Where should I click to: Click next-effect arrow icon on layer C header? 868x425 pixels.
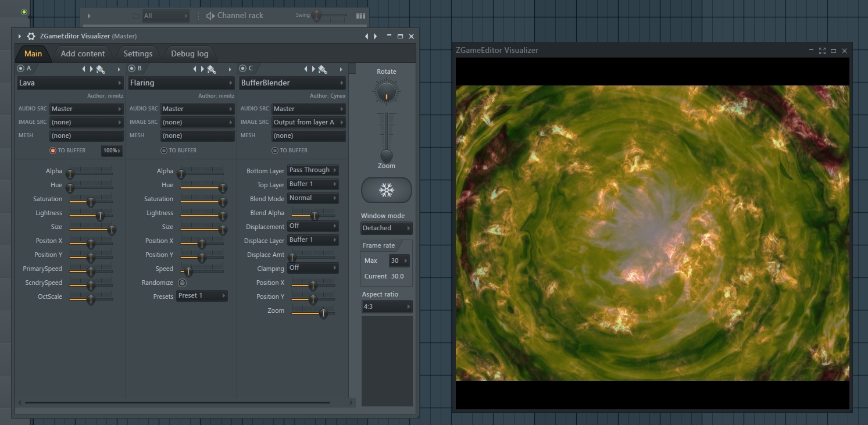click(314, 68)
